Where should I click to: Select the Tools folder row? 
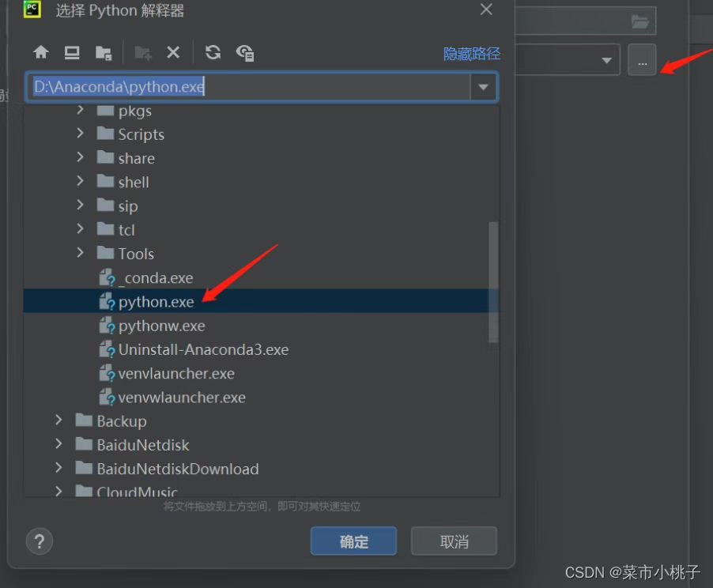point(261,254)
